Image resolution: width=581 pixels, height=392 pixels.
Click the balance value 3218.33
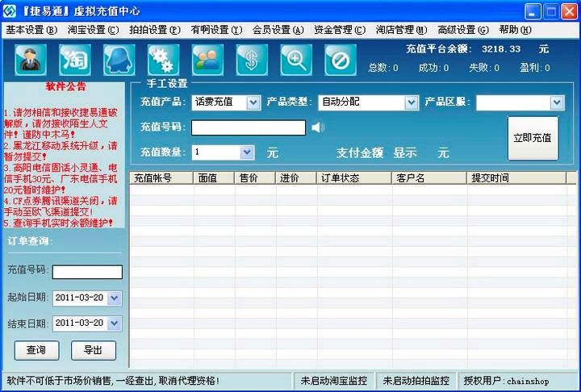501,49
